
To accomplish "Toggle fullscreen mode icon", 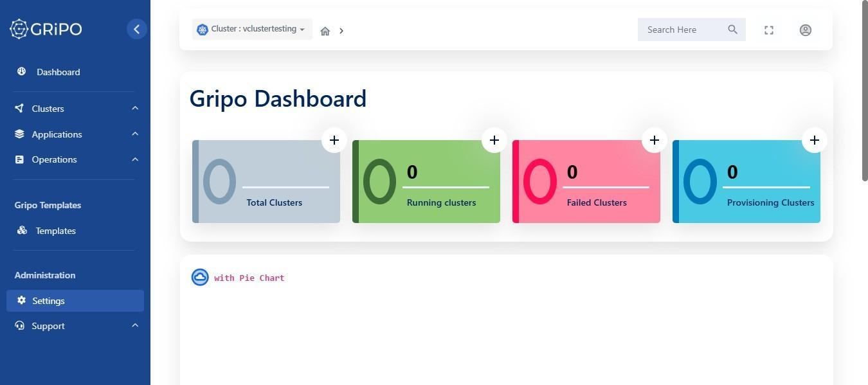I will (x=769, y=30).
